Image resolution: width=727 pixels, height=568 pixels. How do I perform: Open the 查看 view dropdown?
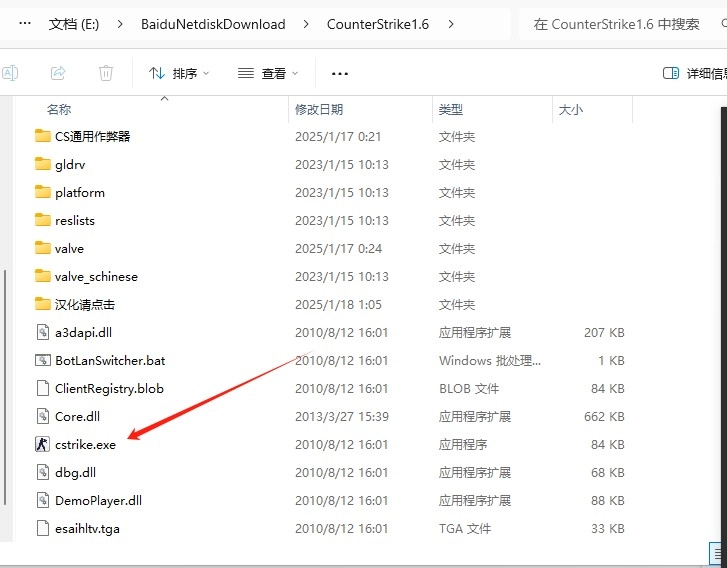pyautogui.click(x=268, y=73)
